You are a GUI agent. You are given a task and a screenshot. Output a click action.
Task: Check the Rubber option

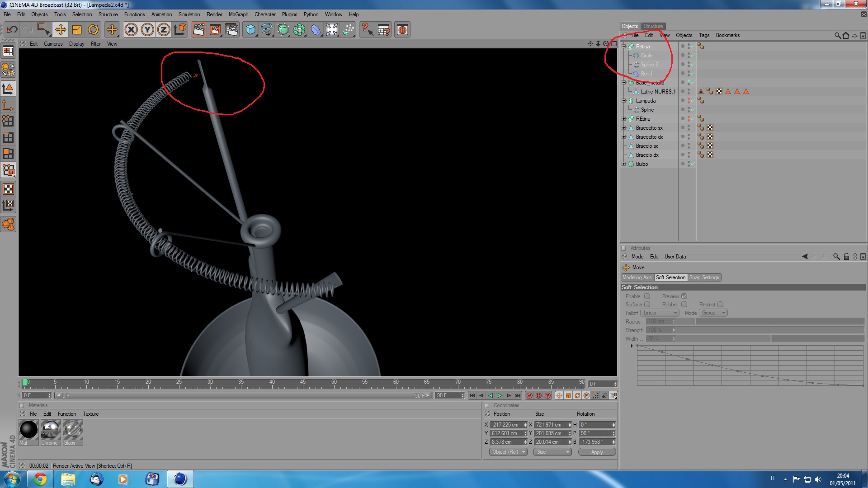(x=684, y=305)
